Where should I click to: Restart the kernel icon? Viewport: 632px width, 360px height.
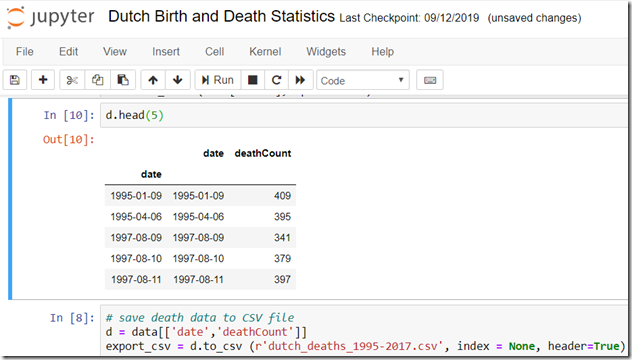[276, 80]
